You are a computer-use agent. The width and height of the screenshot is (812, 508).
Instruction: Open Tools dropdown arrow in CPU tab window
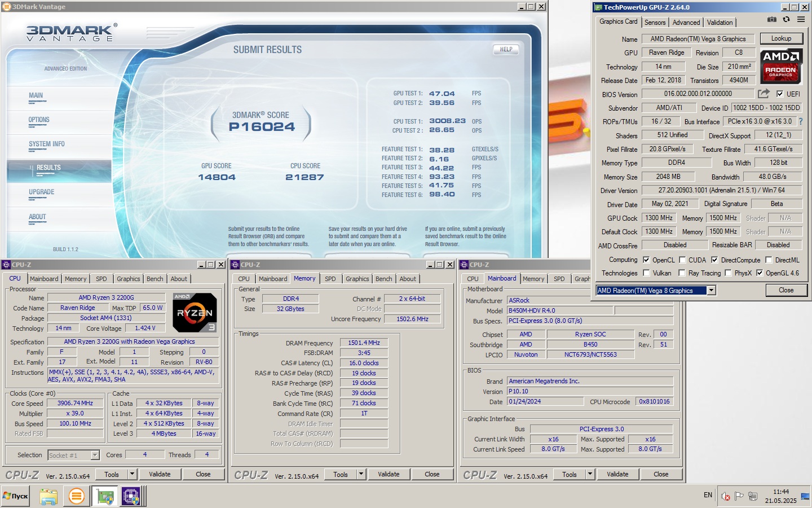tap(132, 474)
